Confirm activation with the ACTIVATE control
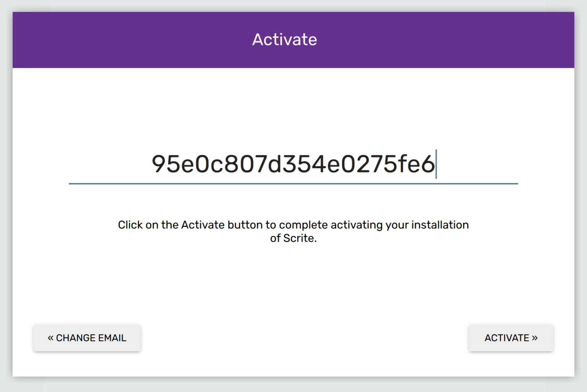This screenshot has width=587, height=392. (x=511, y=338)
